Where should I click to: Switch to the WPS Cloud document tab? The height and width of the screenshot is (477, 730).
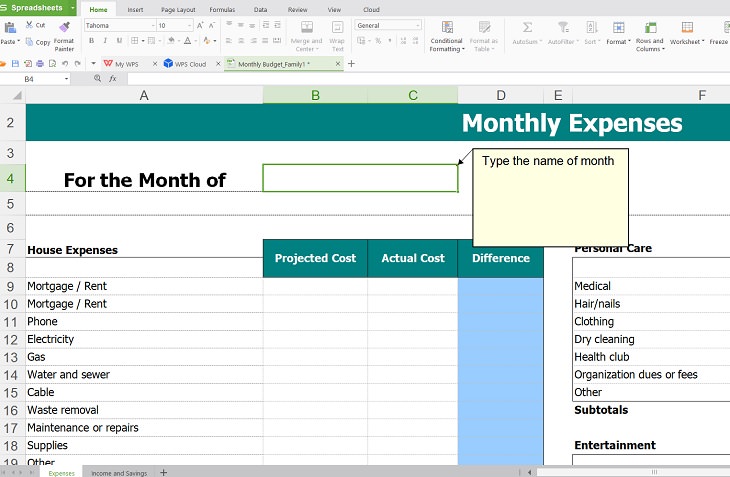pos(190,64)
